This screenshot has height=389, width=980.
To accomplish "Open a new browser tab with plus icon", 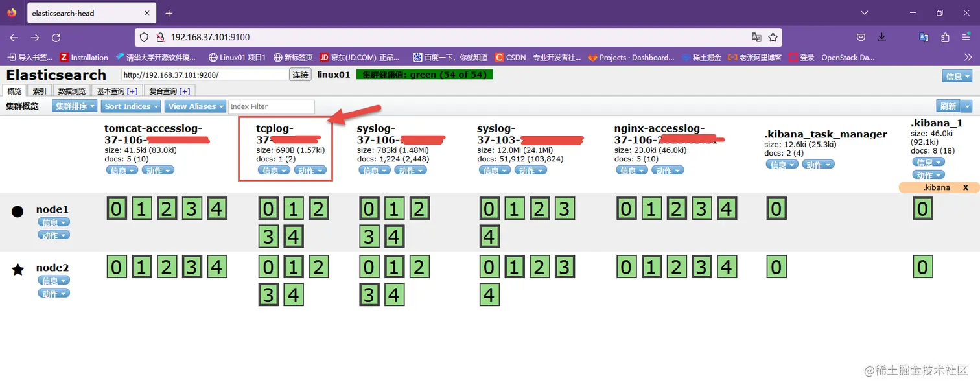I will (x=169, y=13).
